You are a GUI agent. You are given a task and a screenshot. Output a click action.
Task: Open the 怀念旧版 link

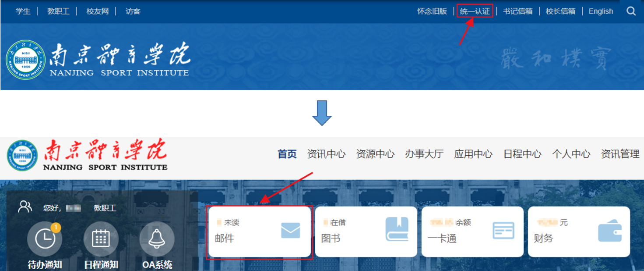(x=432, y=11)
